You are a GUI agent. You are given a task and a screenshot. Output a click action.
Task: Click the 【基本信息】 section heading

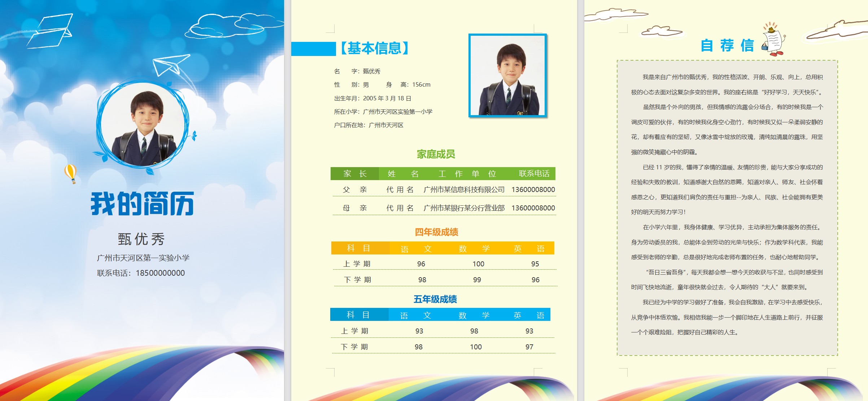(x=374, y=48)
